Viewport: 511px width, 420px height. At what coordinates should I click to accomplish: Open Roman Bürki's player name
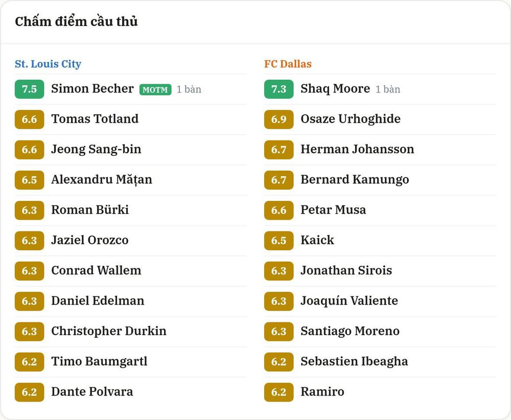coord(90,210)
